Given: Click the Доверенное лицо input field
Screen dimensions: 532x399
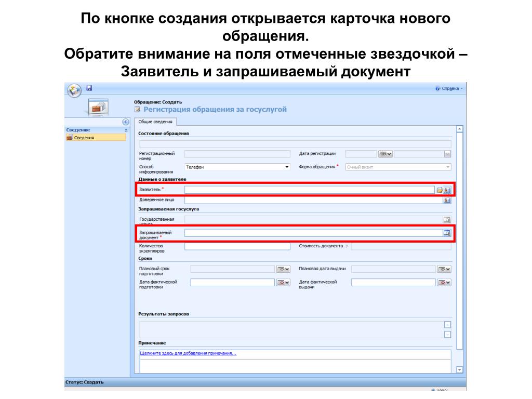Looking at the screenshot, I should [313, 200].
